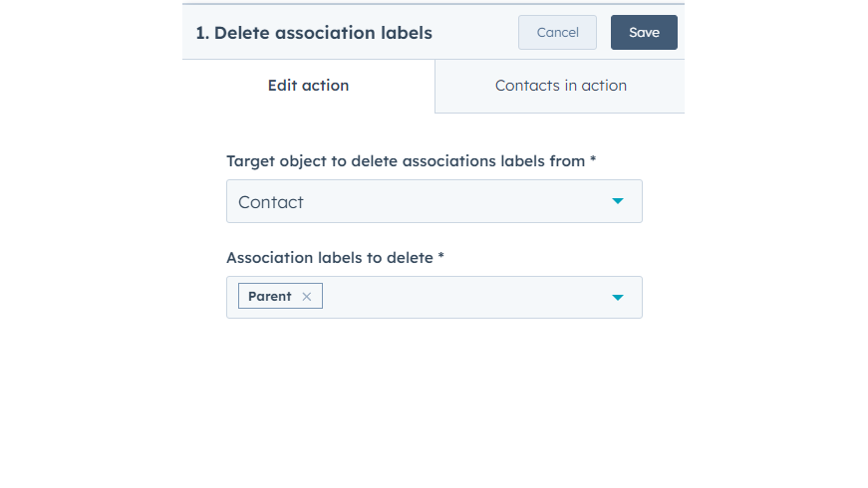Open the Target object Contact dropdown
This screenshot has height=488, width=868.
pyautogui.click(x=434, y=201)
